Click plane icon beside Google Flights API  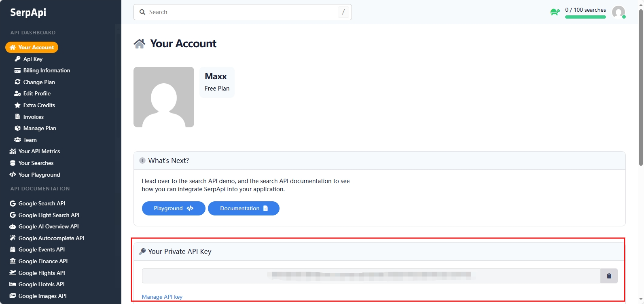coord(13,273)
